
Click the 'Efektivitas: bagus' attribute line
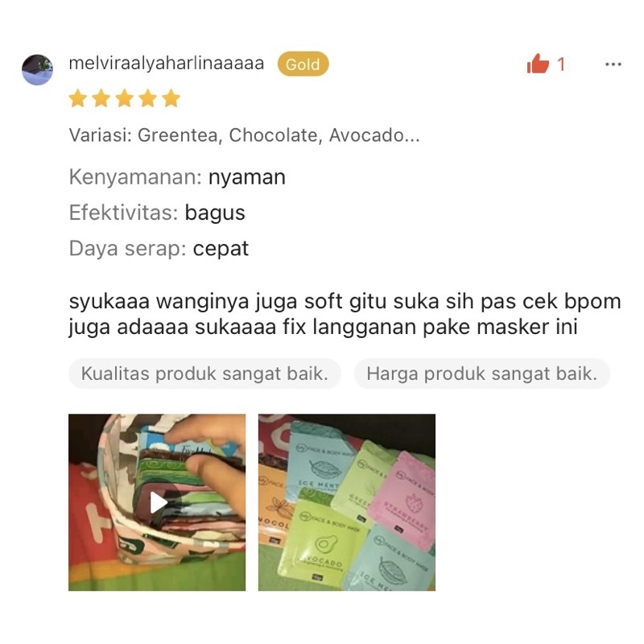(x=157, y=213)
